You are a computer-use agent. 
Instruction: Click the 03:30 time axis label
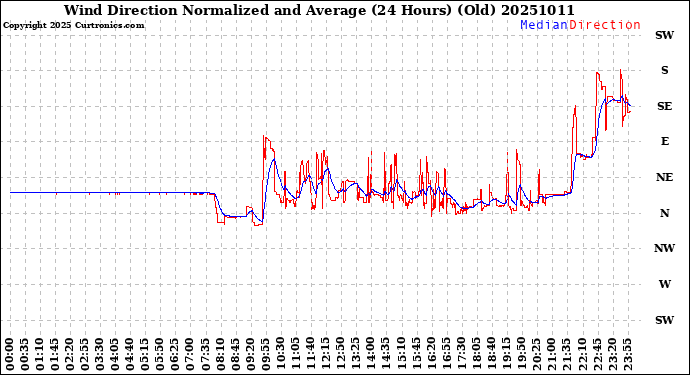(x=99, y=354)
